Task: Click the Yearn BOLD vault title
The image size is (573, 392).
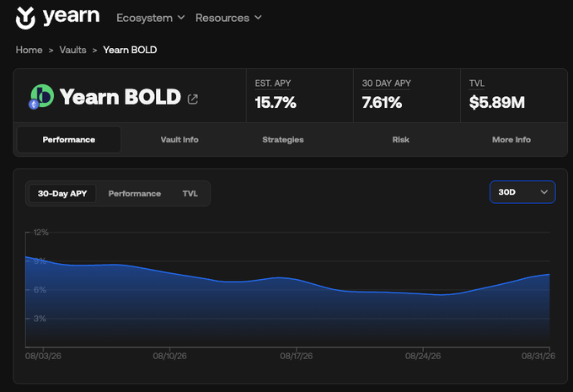Action: (120, 97)
